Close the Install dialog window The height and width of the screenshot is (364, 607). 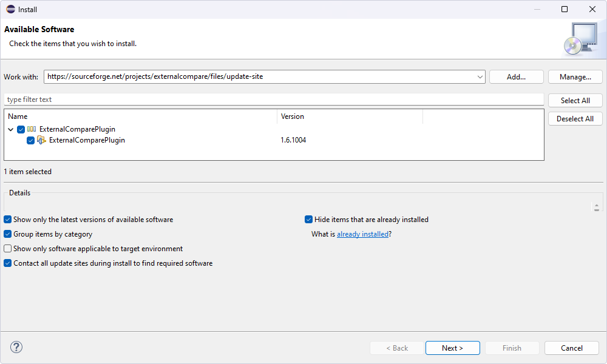pyautogui.click(x=592, y=9)
